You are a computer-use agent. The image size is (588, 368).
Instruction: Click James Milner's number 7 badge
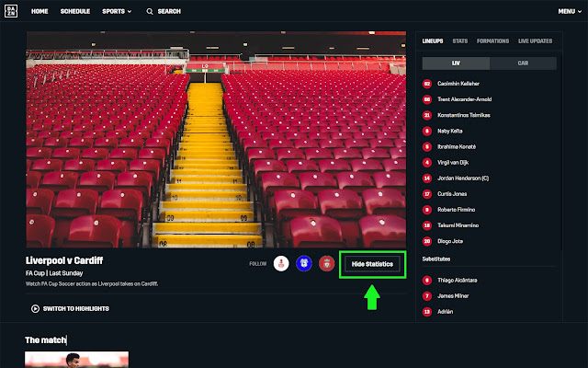point(426,296)
